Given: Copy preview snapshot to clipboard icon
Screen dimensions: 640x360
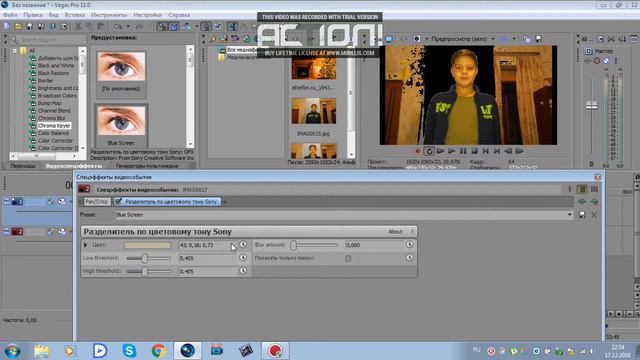Looking at the screenshot, I should 527,39.
